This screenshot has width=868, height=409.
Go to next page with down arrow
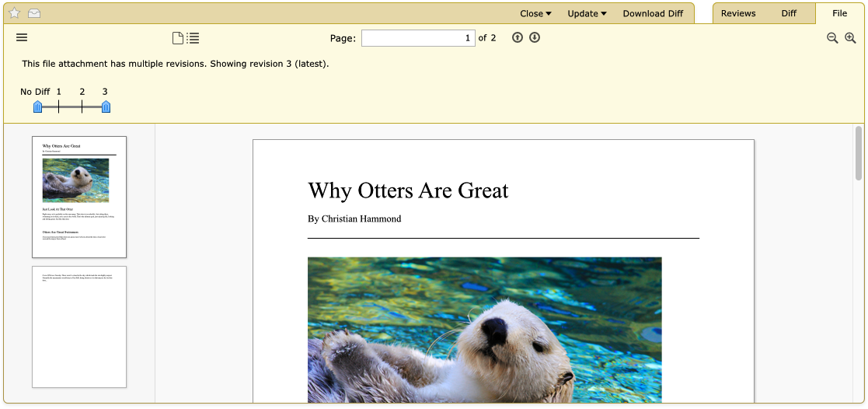pos(534,37)
